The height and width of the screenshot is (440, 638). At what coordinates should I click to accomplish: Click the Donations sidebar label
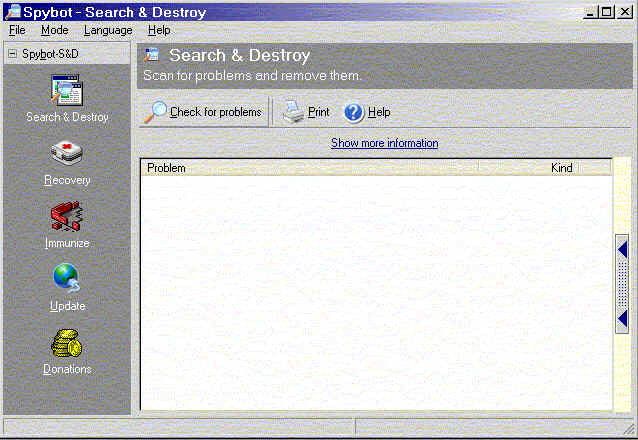click(x=67, y=369)
